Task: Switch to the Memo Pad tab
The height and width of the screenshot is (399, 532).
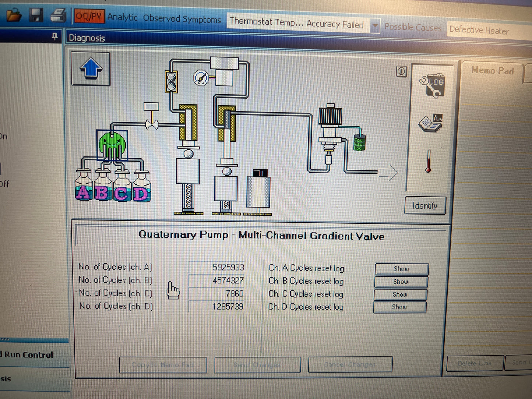Action: point(492,70)
